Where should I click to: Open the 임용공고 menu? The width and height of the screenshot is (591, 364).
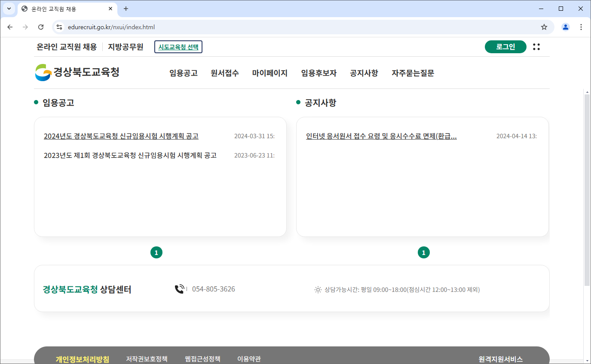point(184,73)
